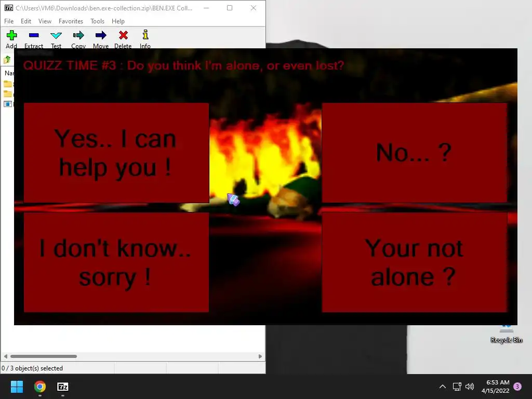Open the volume control tray icon
The height and width of the screenshot is (399, 532).
(470, 387)
